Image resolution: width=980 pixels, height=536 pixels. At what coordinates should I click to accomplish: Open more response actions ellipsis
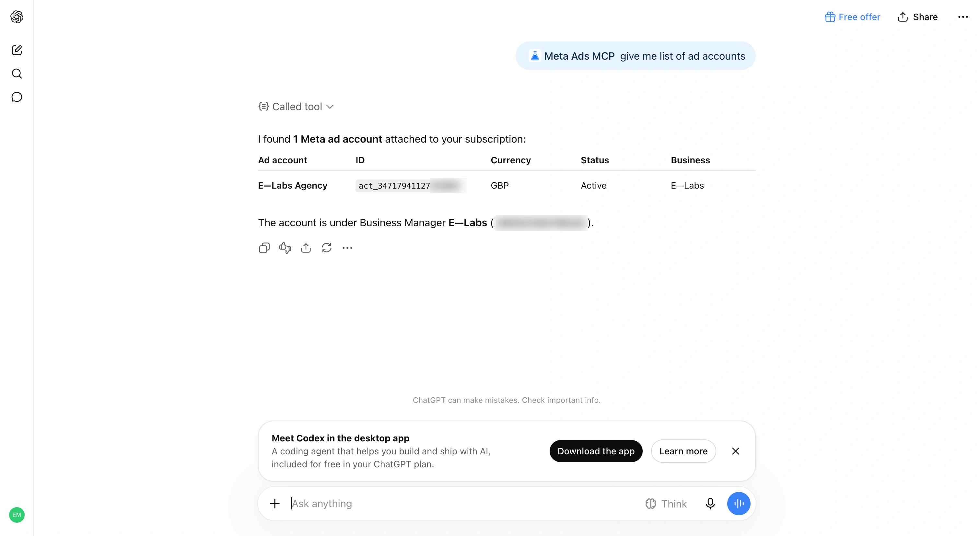(347, 248)
